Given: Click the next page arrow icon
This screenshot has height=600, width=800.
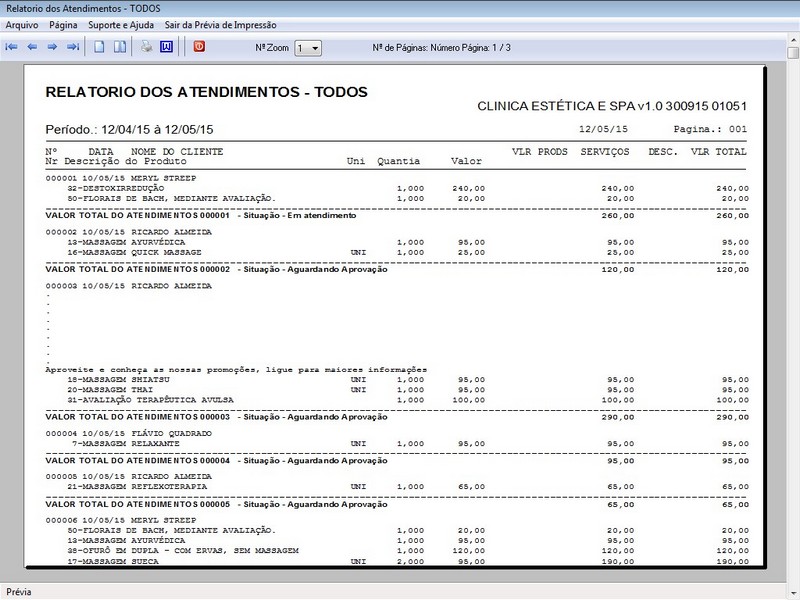Looking at the screenshot, I should click(52, 47).
